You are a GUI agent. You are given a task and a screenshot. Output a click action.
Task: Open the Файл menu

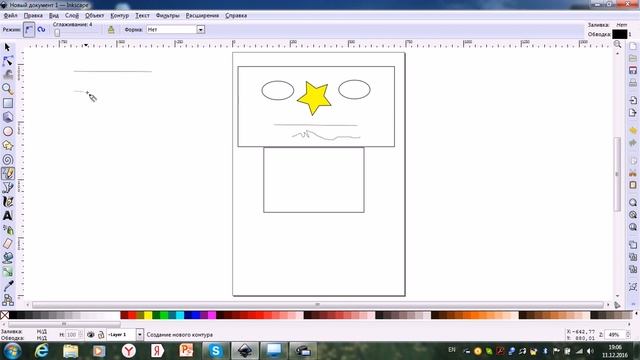[10, 16]
